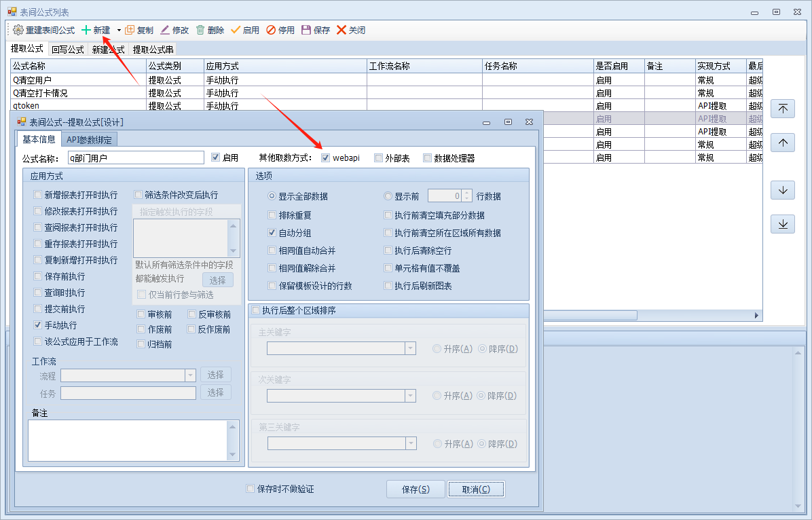Click the 停用 disable toolbar icon

(x=271, y=31)
